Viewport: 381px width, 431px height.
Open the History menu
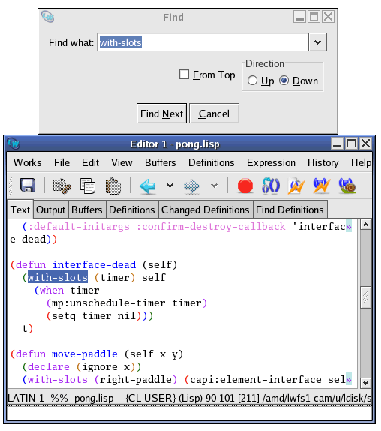pos(323,163)
